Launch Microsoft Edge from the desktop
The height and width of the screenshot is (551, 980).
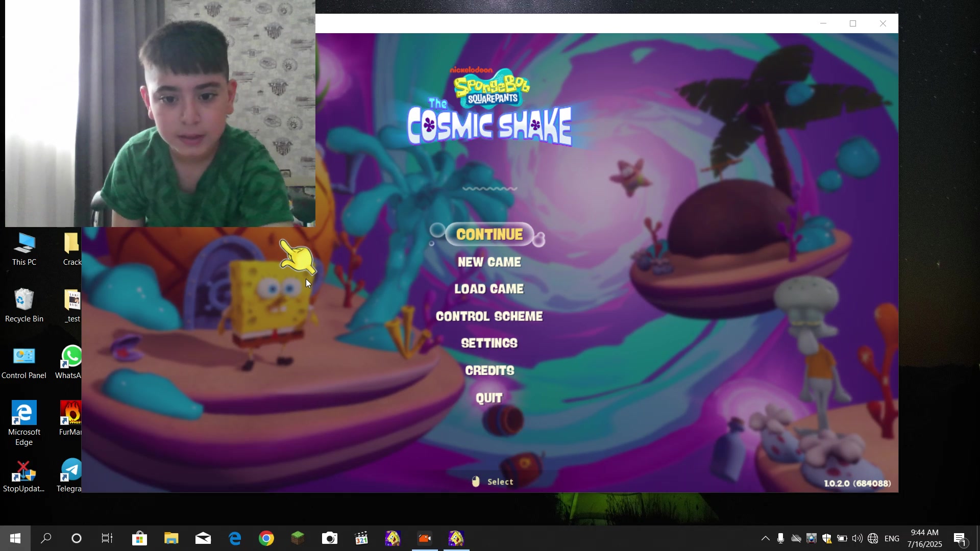tap(24, 423)
